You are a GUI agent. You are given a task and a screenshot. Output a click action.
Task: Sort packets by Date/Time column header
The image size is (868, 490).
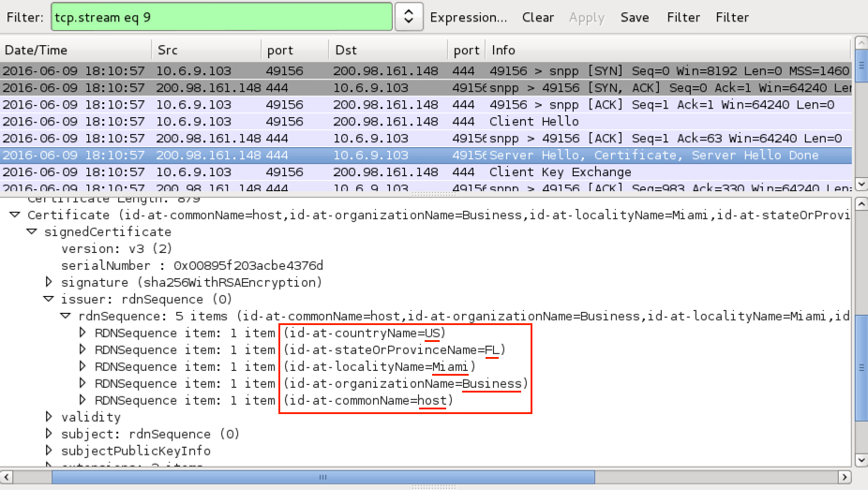pyautogui.click(x=75, y=50)
